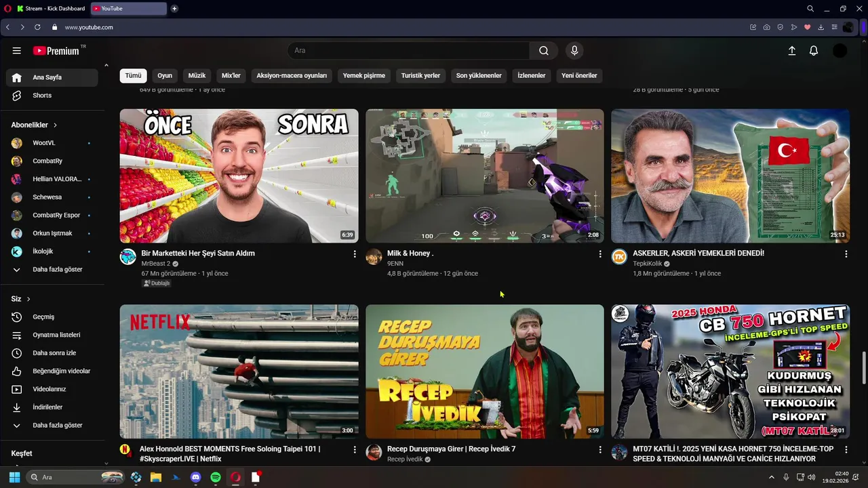
Task: Open Opera downloads icon in address bar
Action: (x=821, y=27)
